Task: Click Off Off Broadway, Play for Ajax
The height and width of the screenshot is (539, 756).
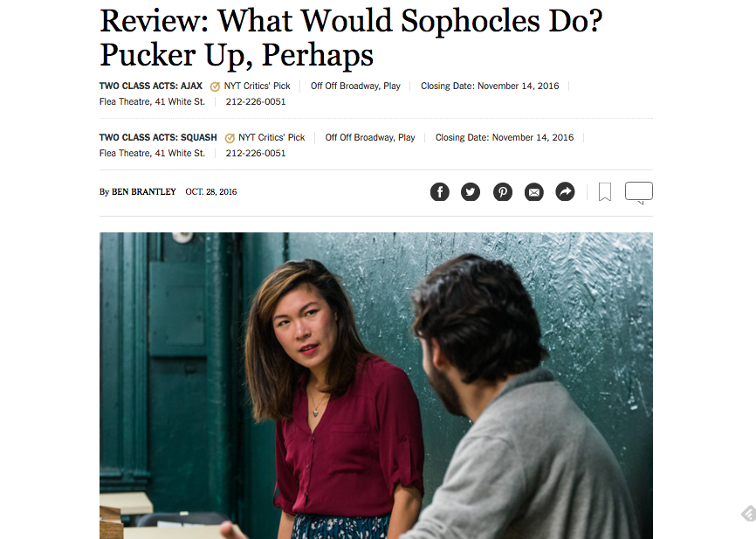Action: tap(355, 86)
